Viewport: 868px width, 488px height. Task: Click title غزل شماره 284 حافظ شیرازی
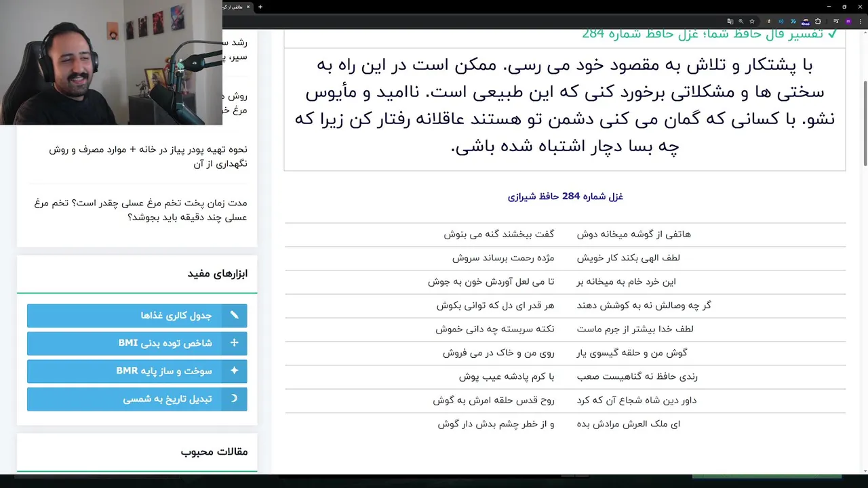[565, 197]
